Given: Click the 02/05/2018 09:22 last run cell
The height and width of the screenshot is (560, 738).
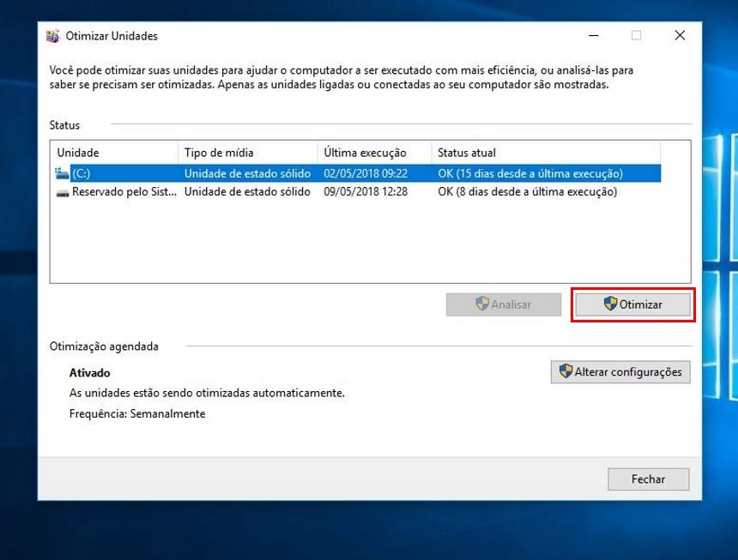Looking at the screenshot, I should click(x=366, y=173).
